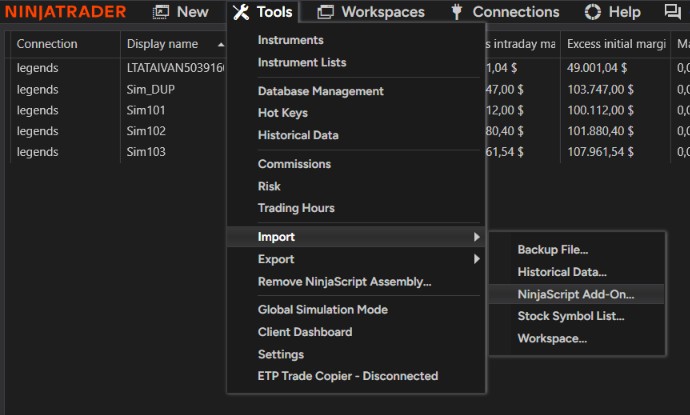This screenshot has width=690, height=415.
Task: Select the Sim_DUP account row
Action: (x=150, y=89)
